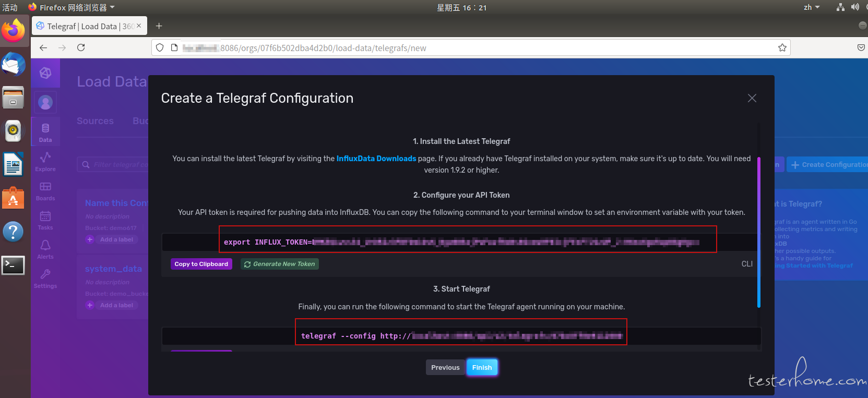Bookmark this page with the star
The width and height of the screenshot is (868, 398).
[782, 47]
